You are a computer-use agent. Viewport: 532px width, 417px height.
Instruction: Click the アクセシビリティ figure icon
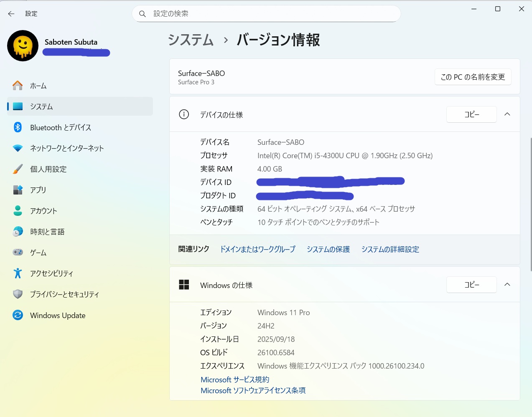(x=18, y=273)
